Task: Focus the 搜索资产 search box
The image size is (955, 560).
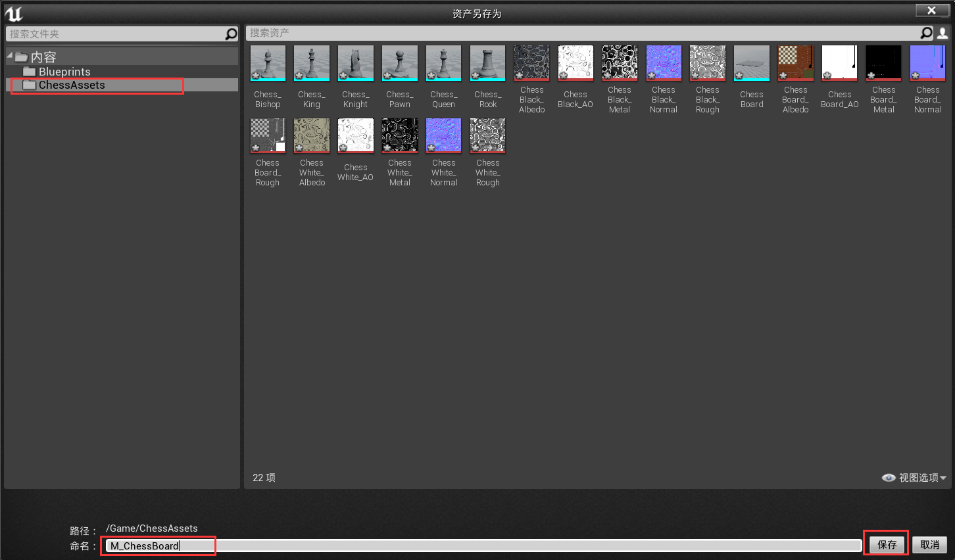Action: pos(579,33)
